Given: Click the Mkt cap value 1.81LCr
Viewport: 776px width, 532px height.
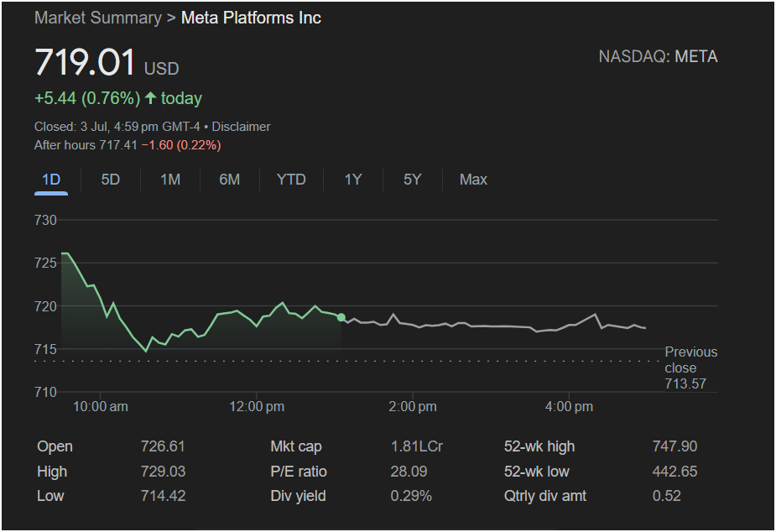Looking at the screenshot, I should click(417, 446).
